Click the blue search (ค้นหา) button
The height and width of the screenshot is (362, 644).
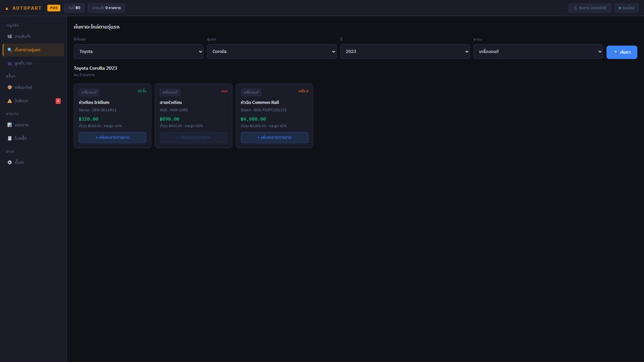pos(621,52)
